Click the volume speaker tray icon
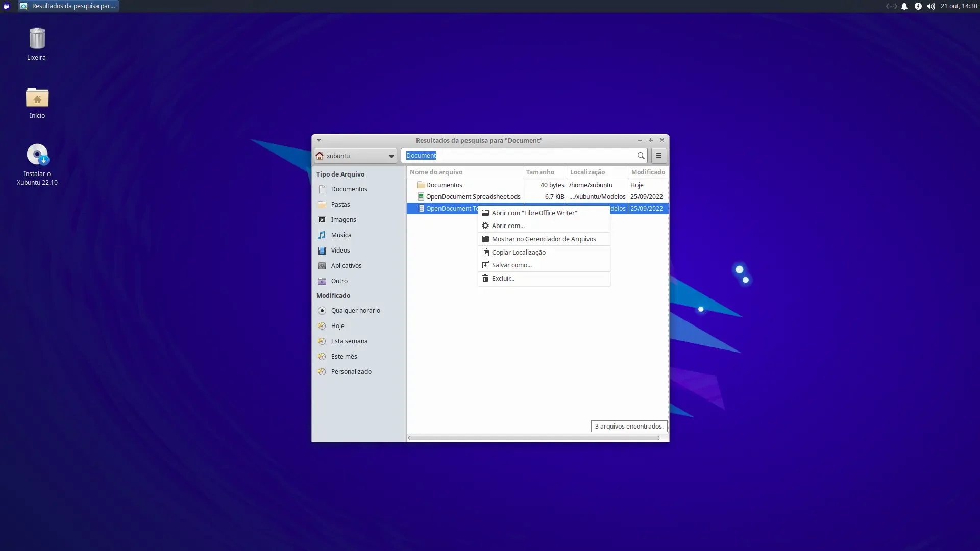 (931, 6)
